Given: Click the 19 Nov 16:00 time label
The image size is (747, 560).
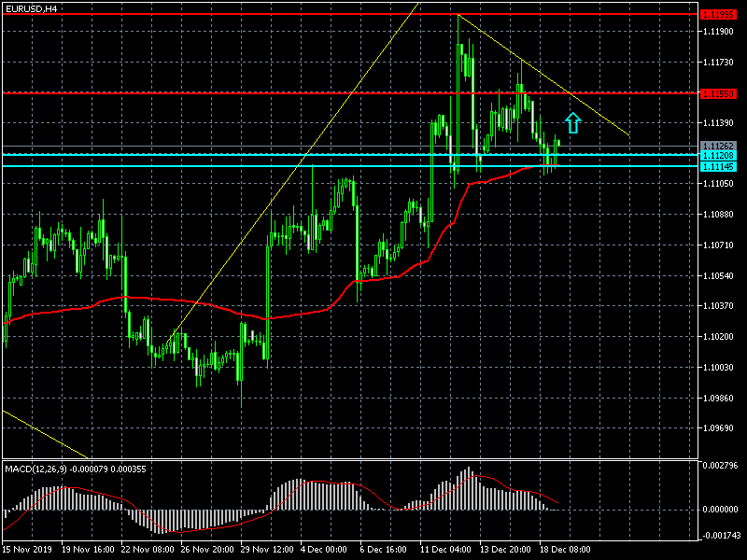Looking at the screenshot, I should pyautogui.click(x=88, y=550).
